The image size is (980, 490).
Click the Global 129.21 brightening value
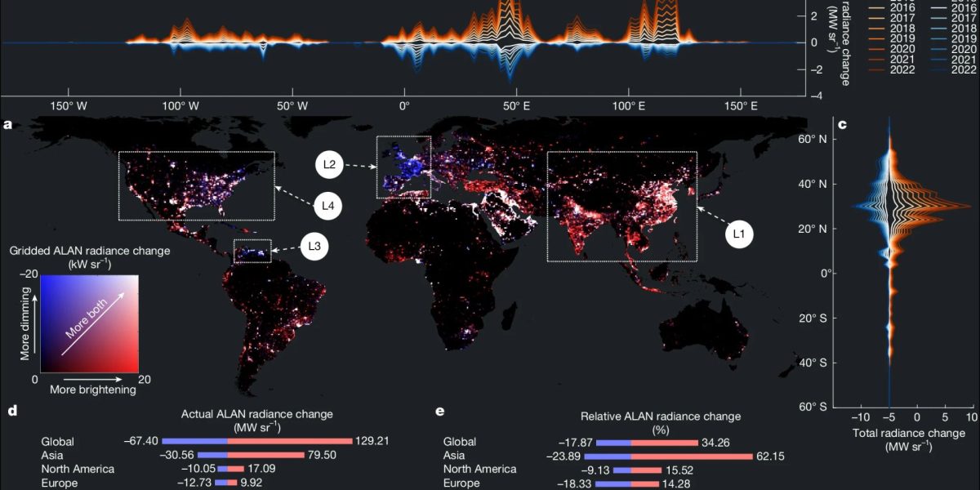click(372, 441)
